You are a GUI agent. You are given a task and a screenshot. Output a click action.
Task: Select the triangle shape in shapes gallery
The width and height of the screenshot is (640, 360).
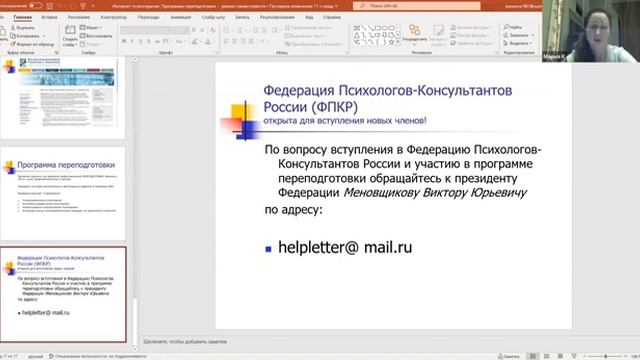tap(357, 35)
